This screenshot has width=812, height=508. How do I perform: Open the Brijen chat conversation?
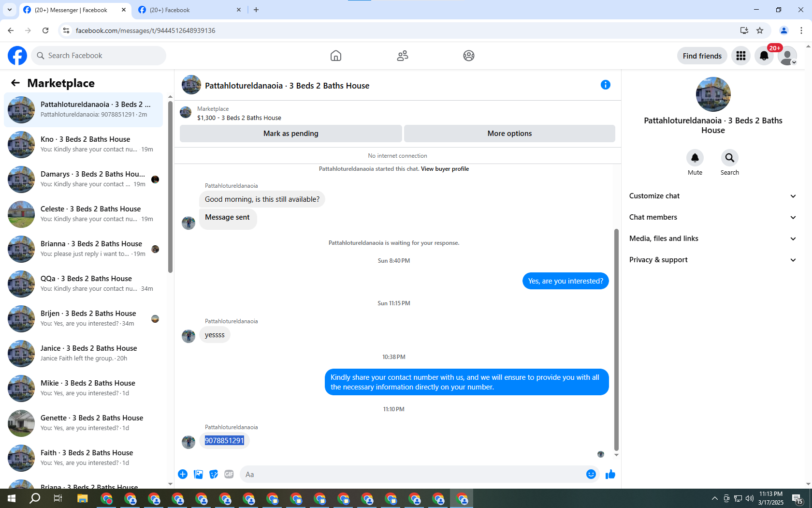pos(84,319)
